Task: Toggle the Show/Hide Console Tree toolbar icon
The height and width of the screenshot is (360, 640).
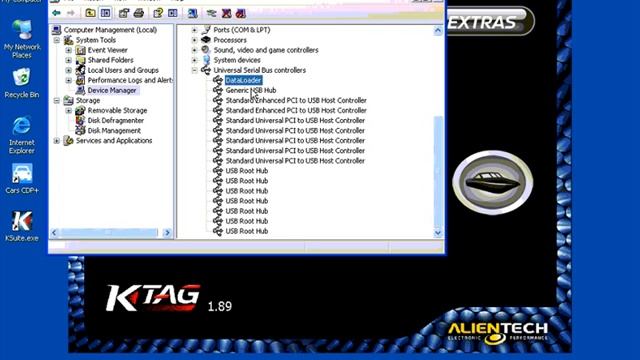Action: (105, 13)
